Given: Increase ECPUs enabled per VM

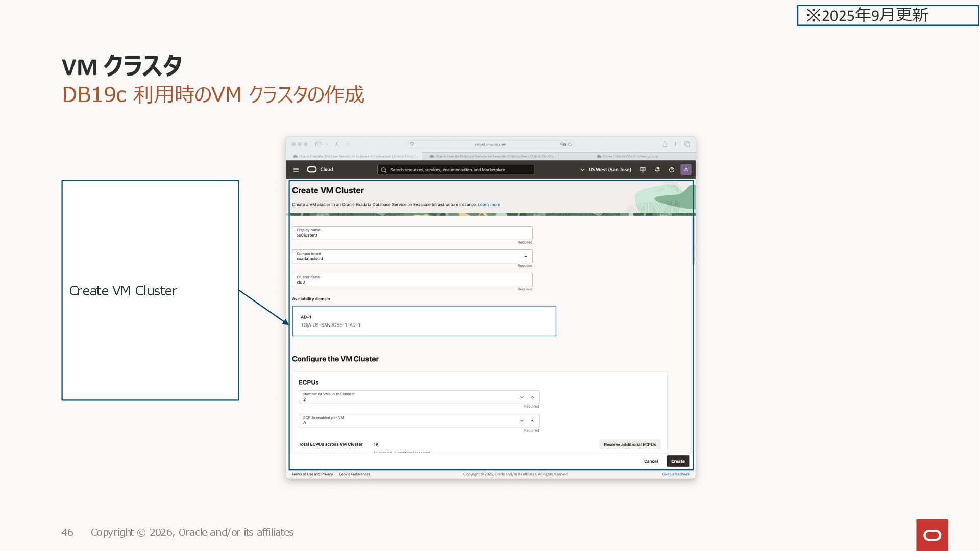Looking at the screenshot, I should click(x=532, y=421).
